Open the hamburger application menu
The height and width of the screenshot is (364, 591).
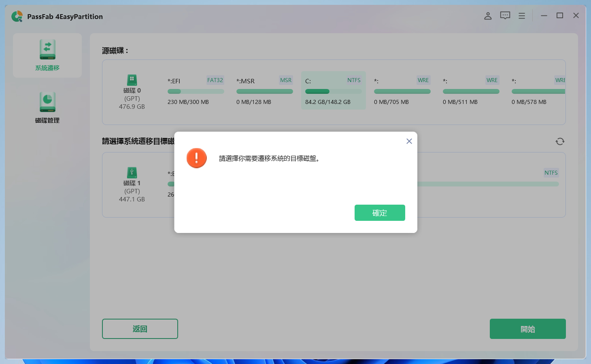click(522, 15)
